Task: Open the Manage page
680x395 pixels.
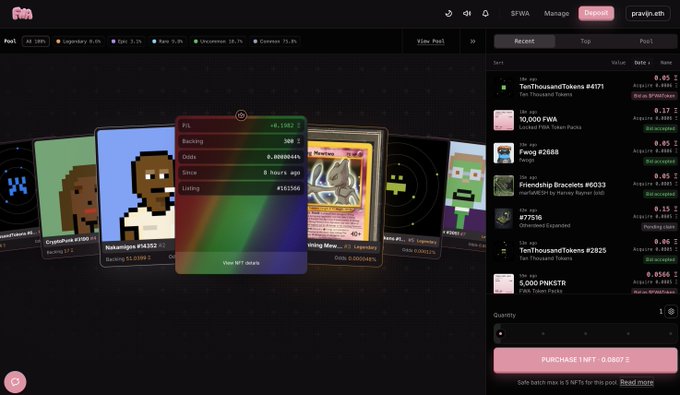Action: click(556, 13)
